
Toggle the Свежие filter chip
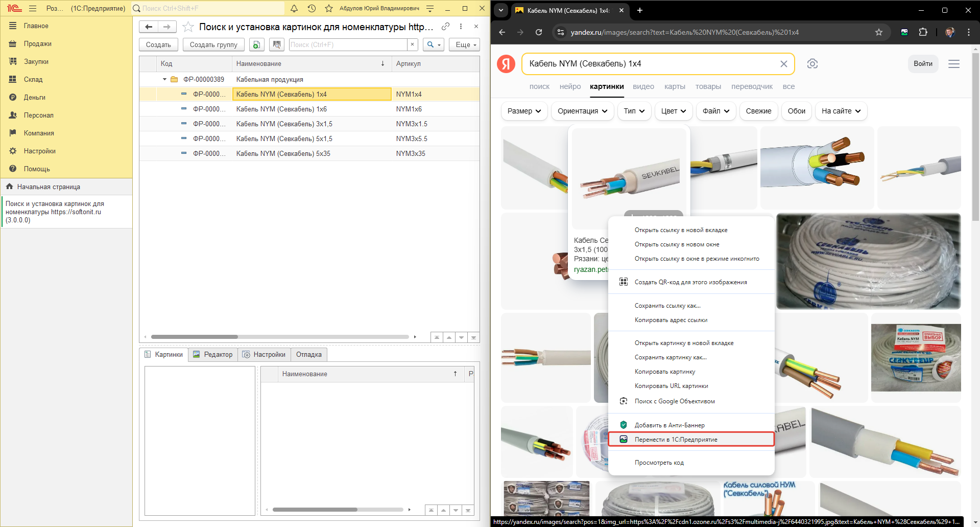[758, 111]
